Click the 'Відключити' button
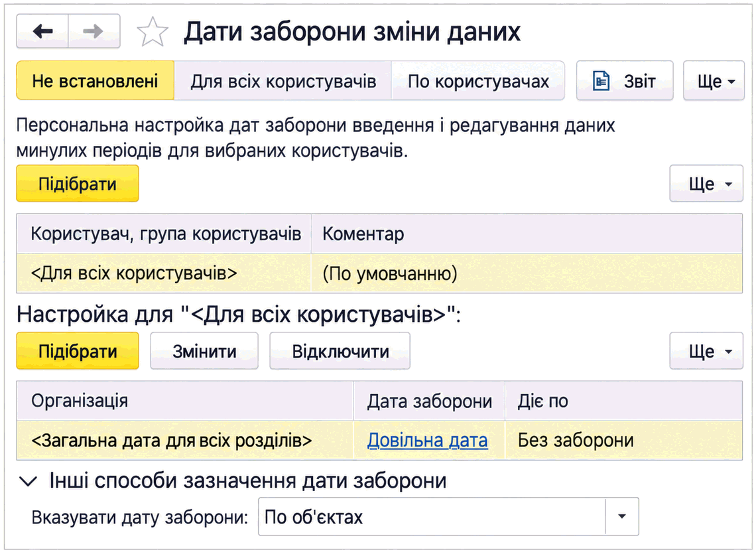The width and height of the screenshot is (756, 554). pos(340,351)
